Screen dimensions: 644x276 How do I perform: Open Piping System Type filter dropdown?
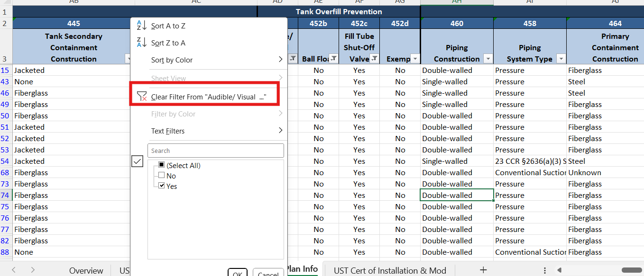561,59
